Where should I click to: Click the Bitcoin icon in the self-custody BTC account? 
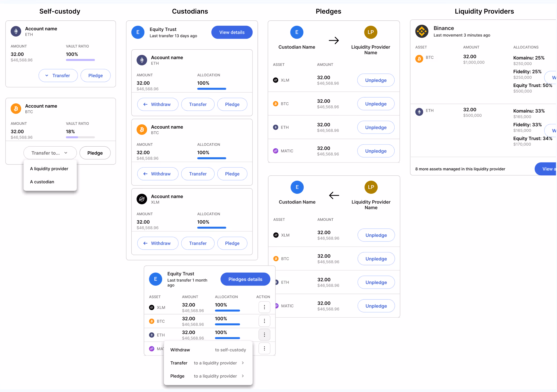[16, 108]
